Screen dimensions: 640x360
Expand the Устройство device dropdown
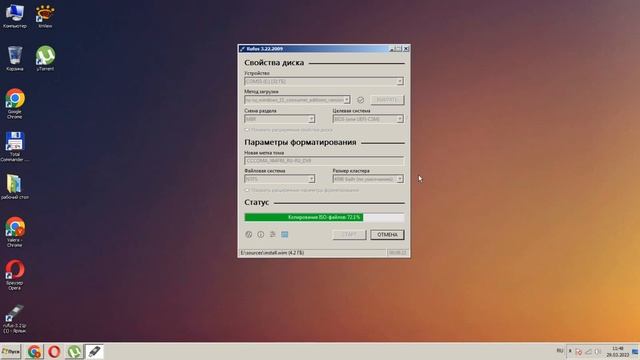coord(324,81)
